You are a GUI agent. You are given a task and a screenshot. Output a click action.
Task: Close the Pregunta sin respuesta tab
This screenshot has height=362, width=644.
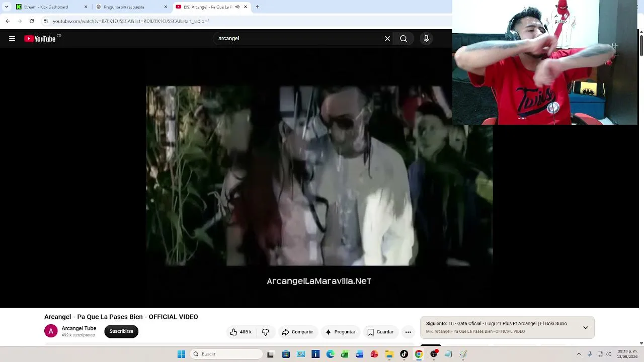(166, 7)
